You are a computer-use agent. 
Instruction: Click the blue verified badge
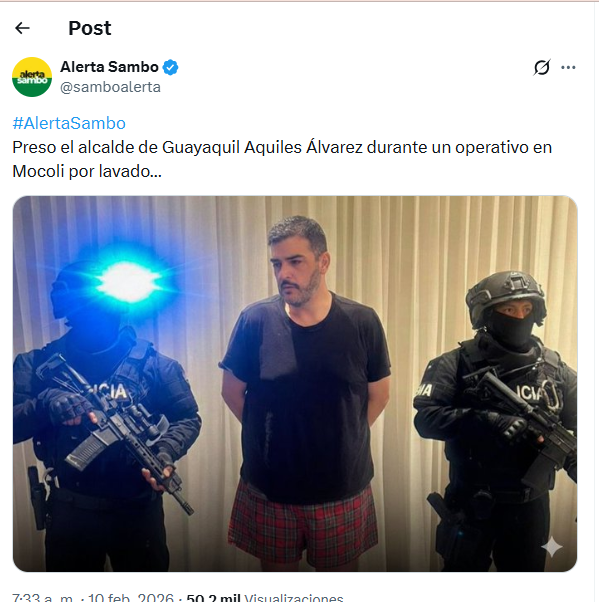[x=170, y=67]
